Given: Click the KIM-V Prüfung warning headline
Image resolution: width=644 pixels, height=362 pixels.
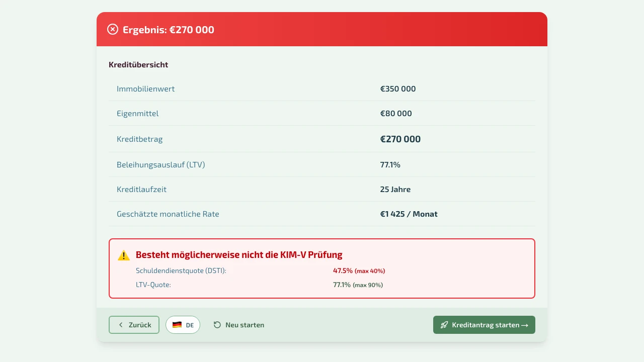Looking at the screenshot, I should (239, 255).
